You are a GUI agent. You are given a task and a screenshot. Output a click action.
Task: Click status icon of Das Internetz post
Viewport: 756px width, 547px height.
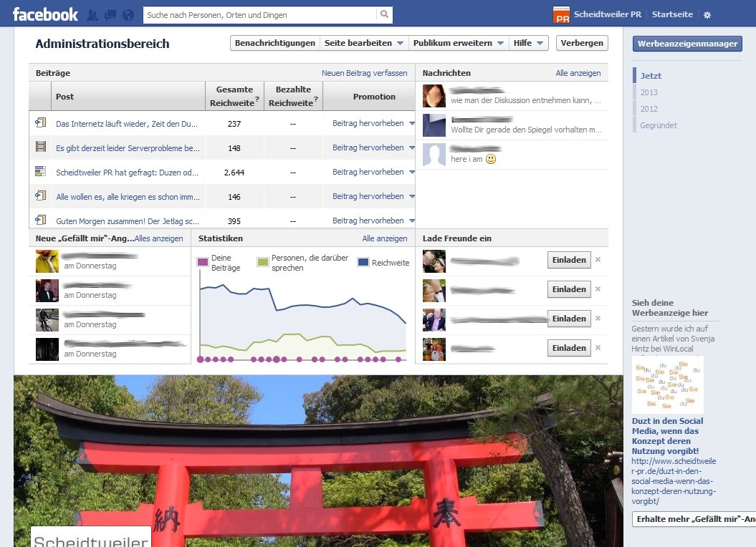pyautogui.click(x=41, y=122)
